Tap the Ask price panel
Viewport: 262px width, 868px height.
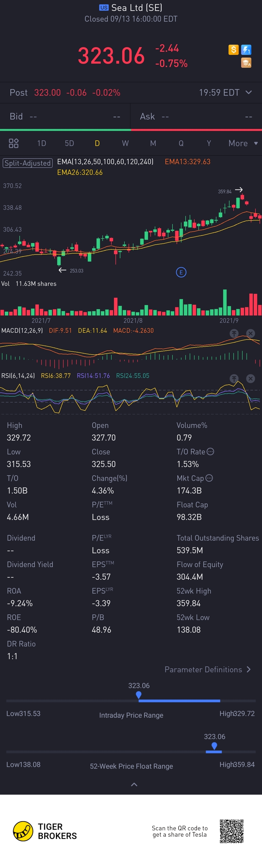point(196,117)
